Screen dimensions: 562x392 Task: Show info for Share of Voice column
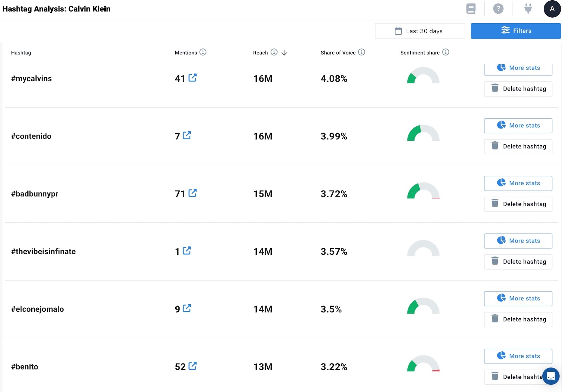tap(361, 52)
